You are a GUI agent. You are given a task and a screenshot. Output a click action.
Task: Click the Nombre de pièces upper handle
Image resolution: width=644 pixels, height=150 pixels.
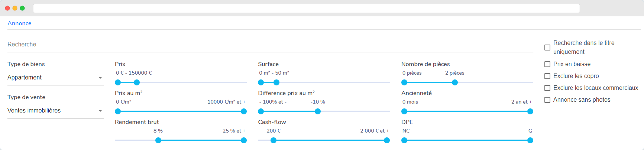point(455,82)
